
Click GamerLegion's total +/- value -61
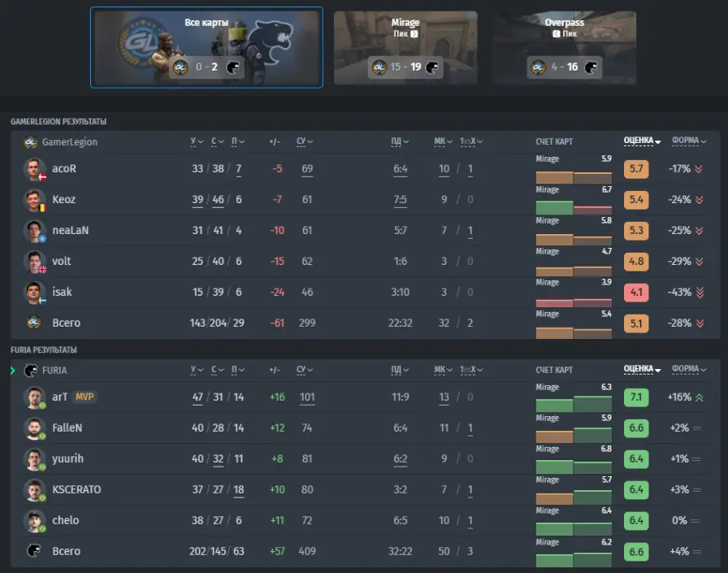click(277, 323)
